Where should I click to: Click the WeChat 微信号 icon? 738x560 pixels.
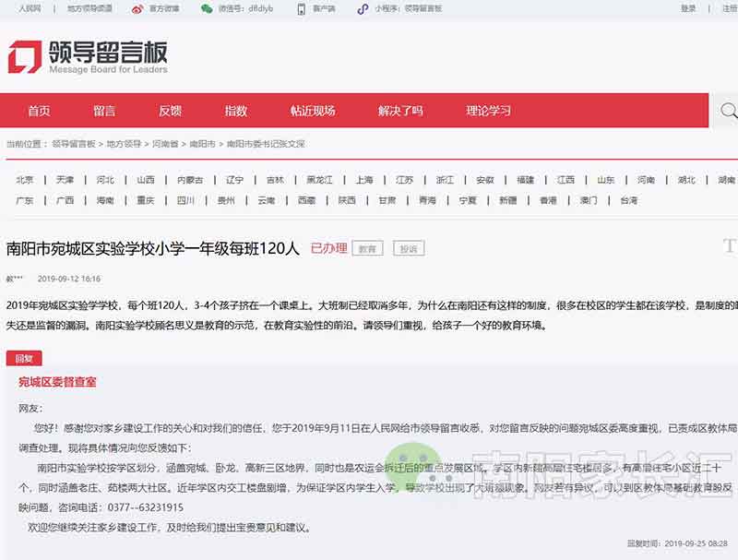pos(206,10)
